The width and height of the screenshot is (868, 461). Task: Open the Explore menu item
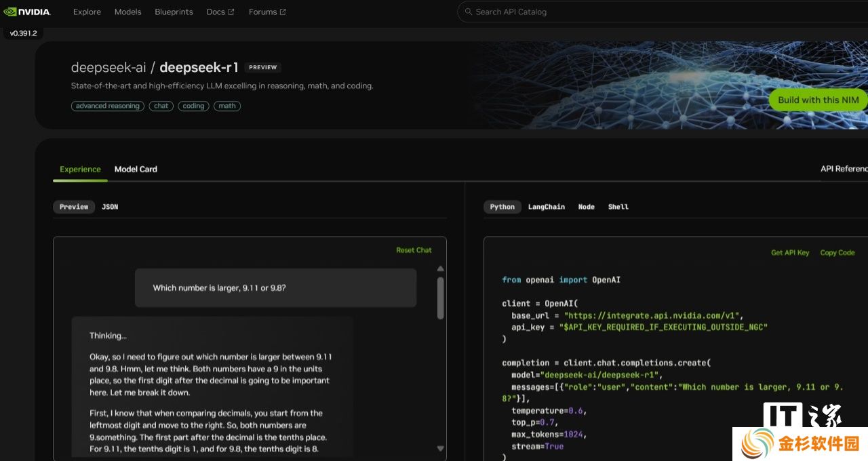[x=87, y=12]
